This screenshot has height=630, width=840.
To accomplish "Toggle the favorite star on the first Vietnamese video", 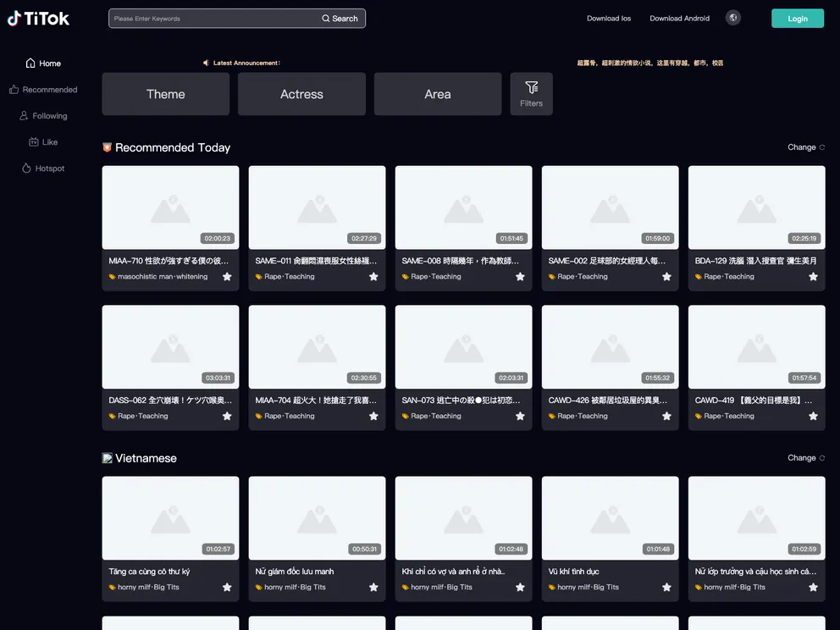I will [x=227, y=586].
